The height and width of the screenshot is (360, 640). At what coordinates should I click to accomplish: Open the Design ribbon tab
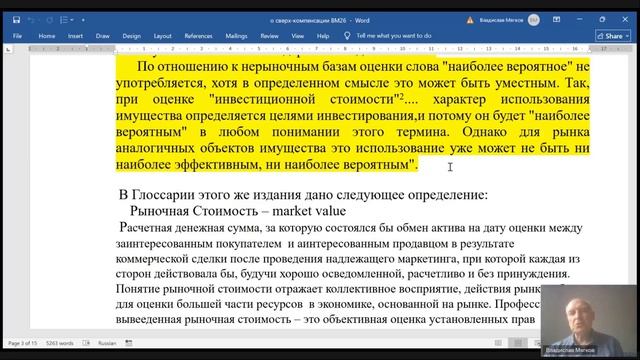[131, 36]
